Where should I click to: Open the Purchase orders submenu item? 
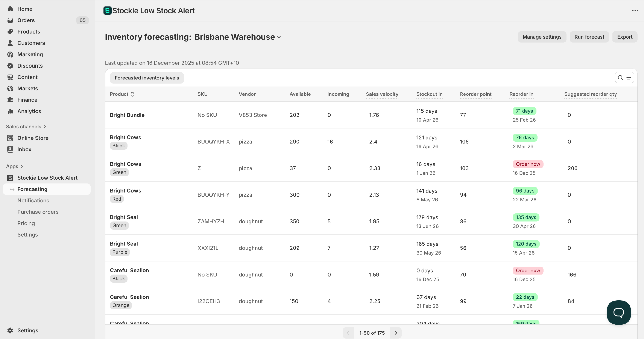pos(38,212)
